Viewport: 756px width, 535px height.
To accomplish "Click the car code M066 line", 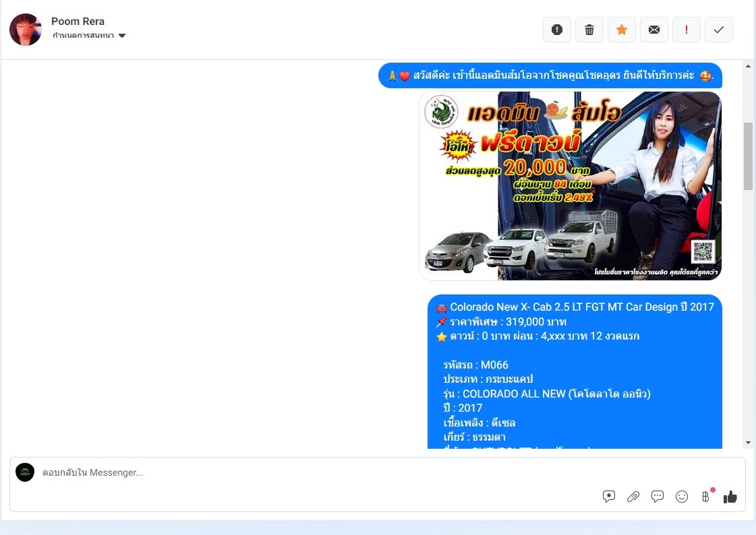I will pos(476,365).
